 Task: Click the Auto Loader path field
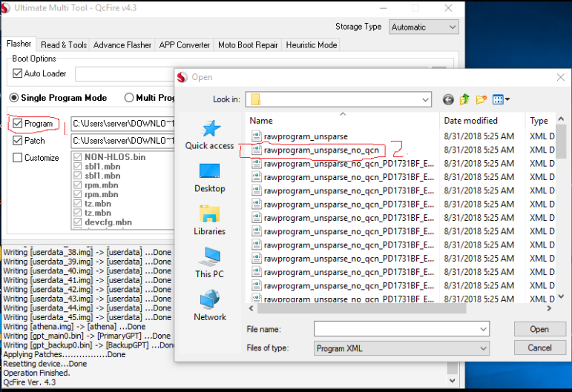(125, 74)
